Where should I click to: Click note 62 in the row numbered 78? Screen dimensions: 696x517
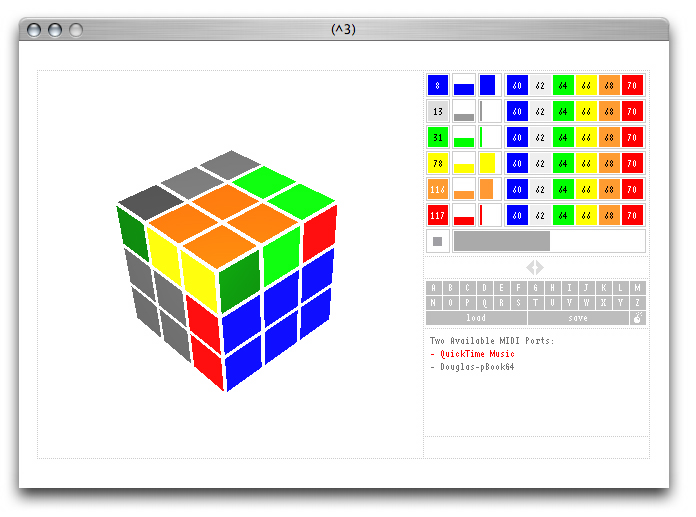[540, 163]
